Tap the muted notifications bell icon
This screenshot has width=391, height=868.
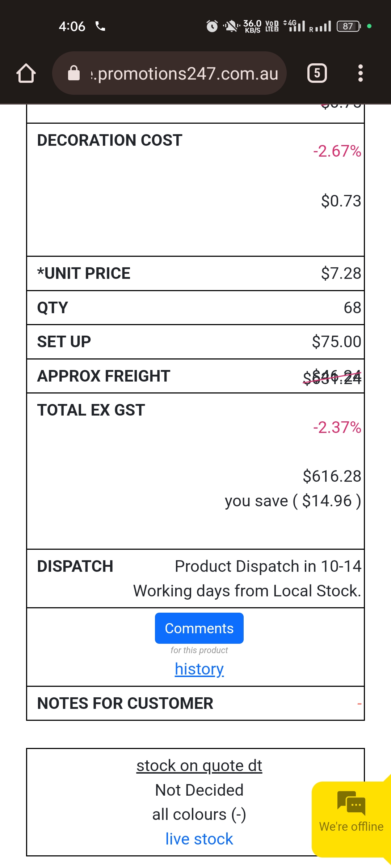[x=231, y=26]
